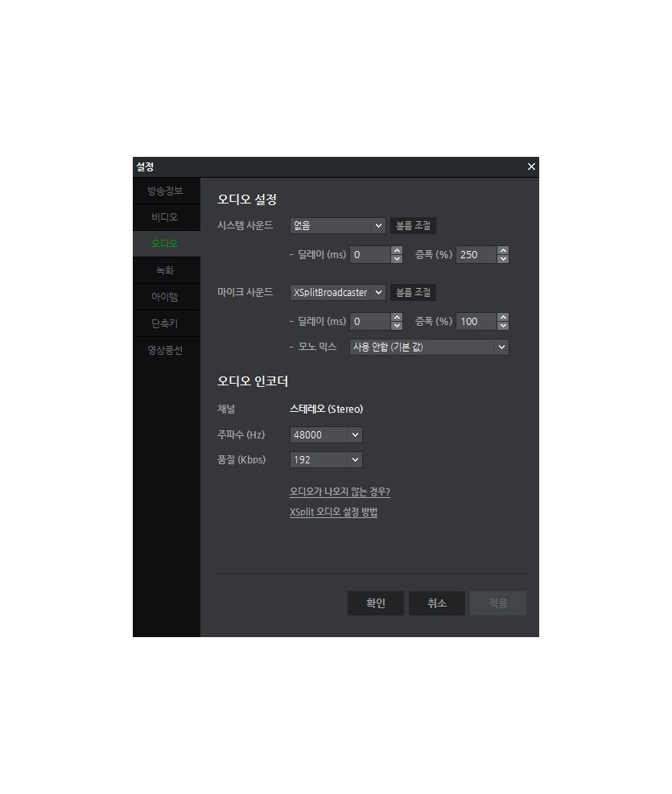Open 품질 (Kbps) dropdown showing 192
The image size is (672, 794).
tap(326, 460)
